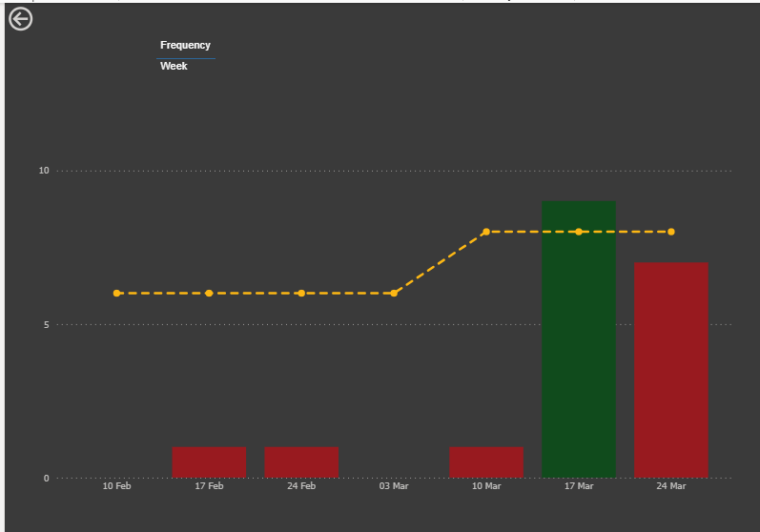
Task: Click the target line point at 17 Feb
Action: coord(209,293)
